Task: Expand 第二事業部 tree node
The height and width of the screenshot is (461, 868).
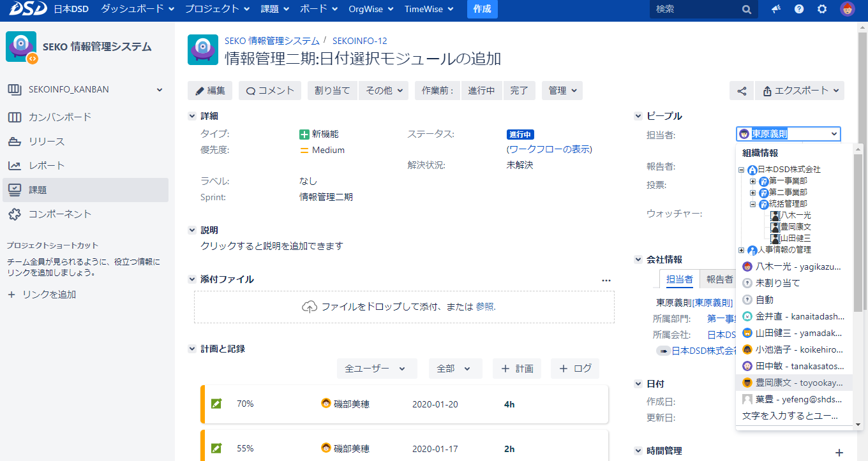Action: tap(753, 193)
